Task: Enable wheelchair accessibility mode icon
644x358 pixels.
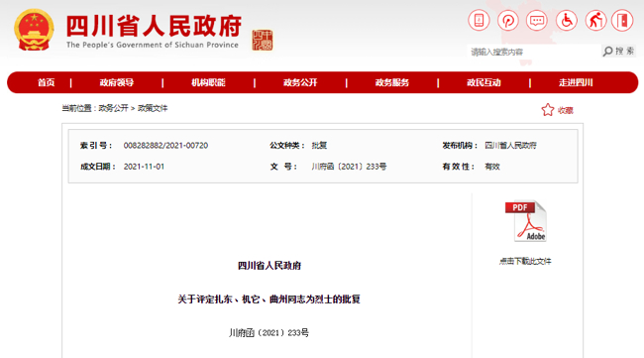Action: coord(567,20)
